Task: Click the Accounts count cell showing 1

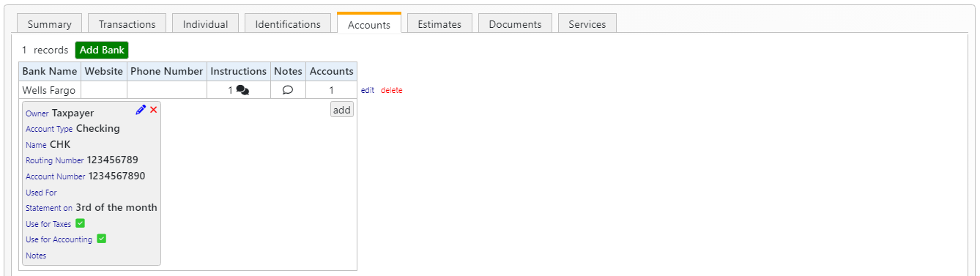Action: tap(332, 91)
